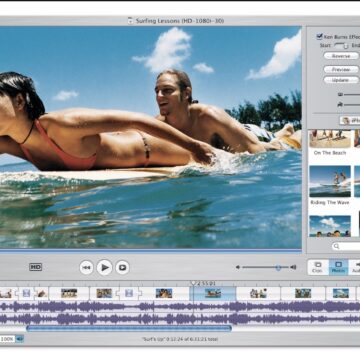The width and height of the screenshot is (360, 360).
Task: Select the clip right of the highlighted clip
Action: point(258,293)
